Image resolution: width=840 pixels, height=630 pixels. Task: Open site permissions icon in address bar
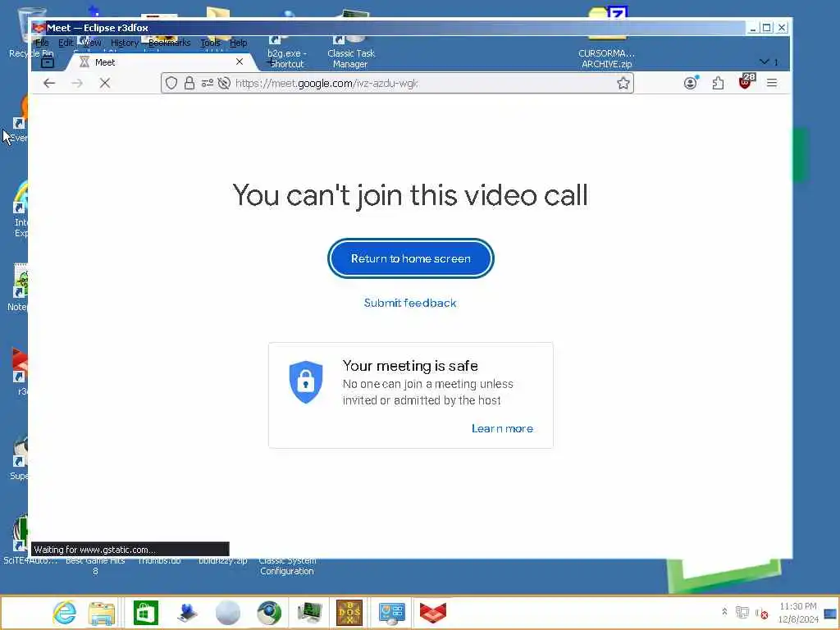(207, 83)
